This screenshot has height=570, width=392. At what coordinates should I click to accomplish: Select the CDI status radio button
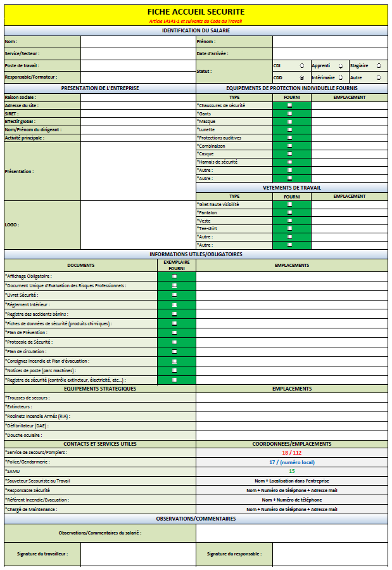point(301,65)
